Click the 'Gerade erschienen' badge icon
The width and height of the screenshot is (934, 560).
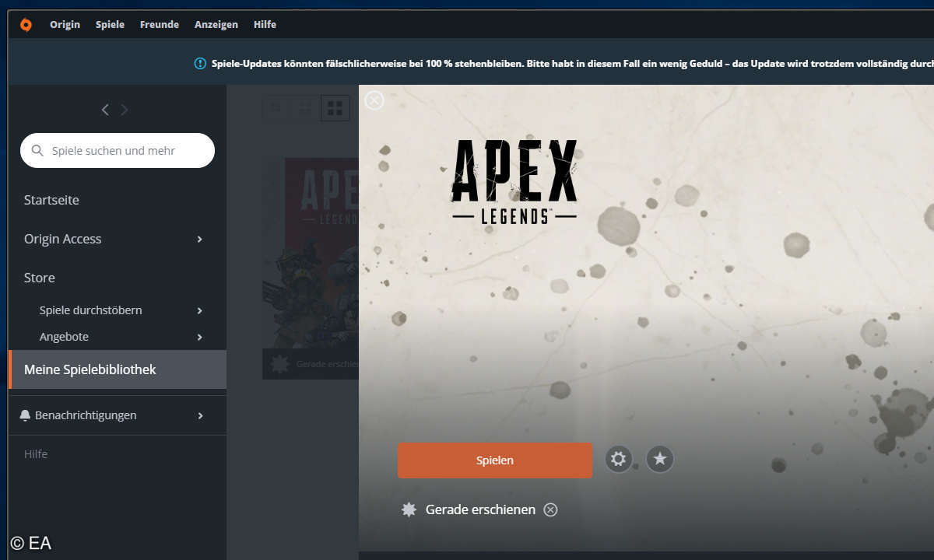coord(409,509)
